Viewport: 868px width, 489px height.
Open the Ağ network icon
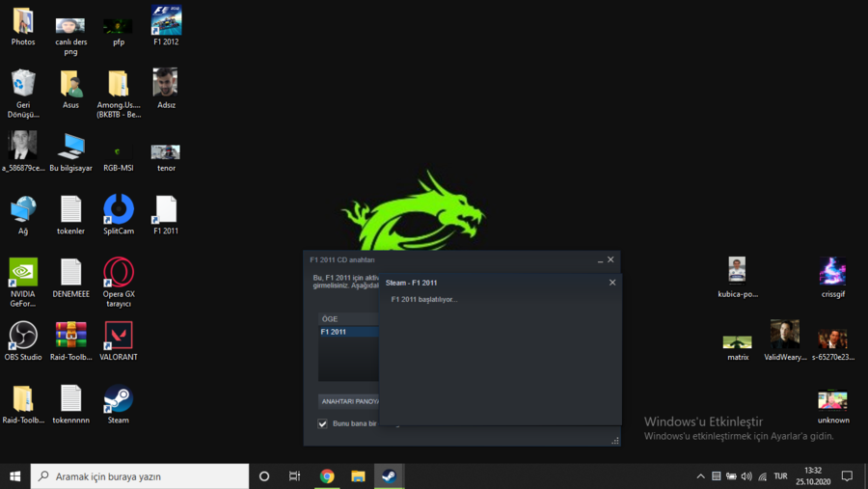23,215
